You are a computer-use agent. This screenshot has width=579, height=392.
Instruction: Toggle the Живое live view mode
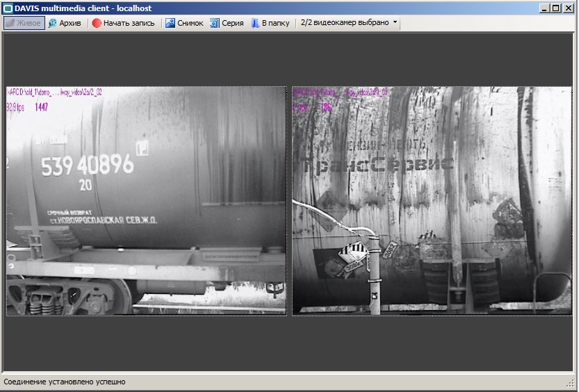coord(24,23)
